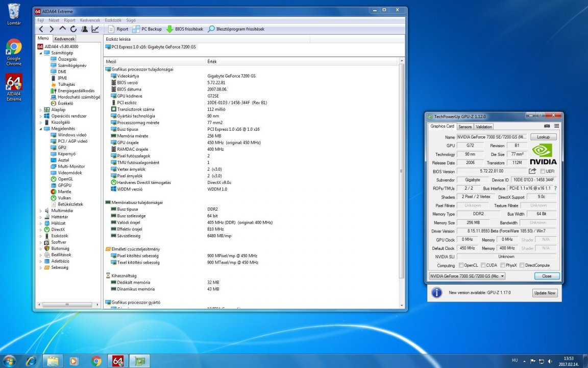Click the Lookup button

click(x=543, y=137)
